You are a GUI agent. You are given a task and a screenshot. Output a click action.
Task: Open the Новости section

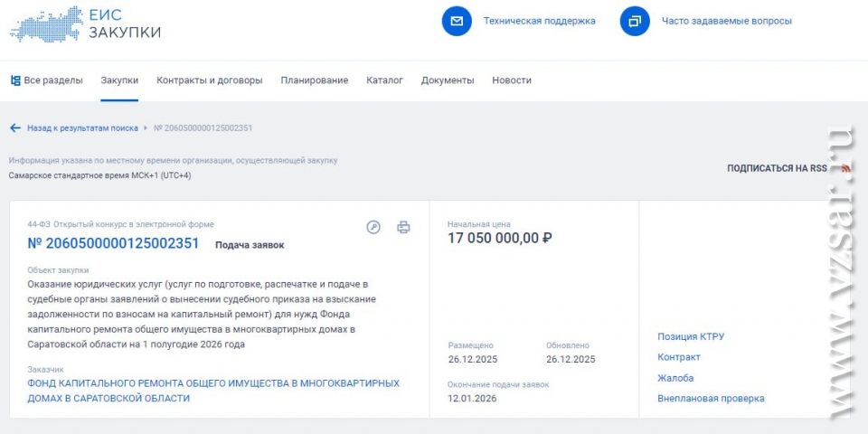point(511,80)
